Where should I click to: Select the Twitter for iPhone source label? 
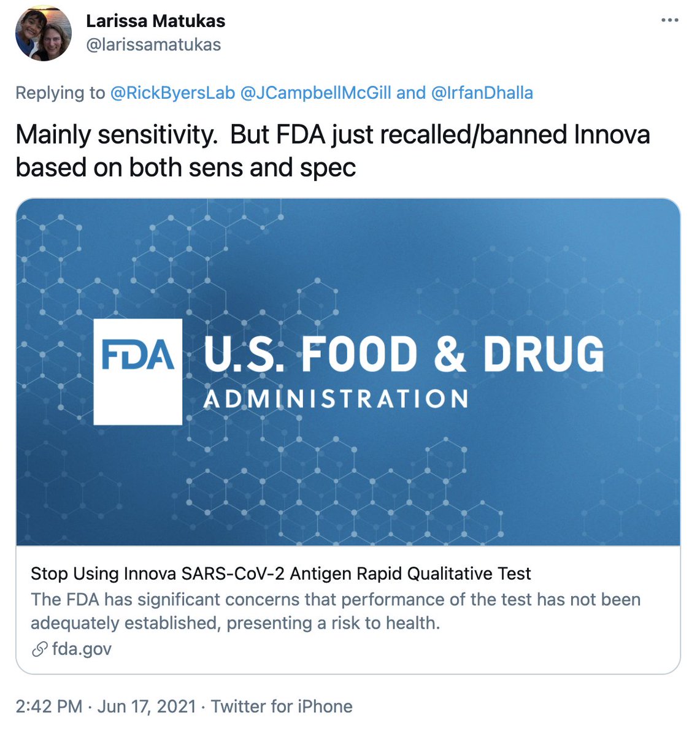pyautogui.click(x=282, y=707)
